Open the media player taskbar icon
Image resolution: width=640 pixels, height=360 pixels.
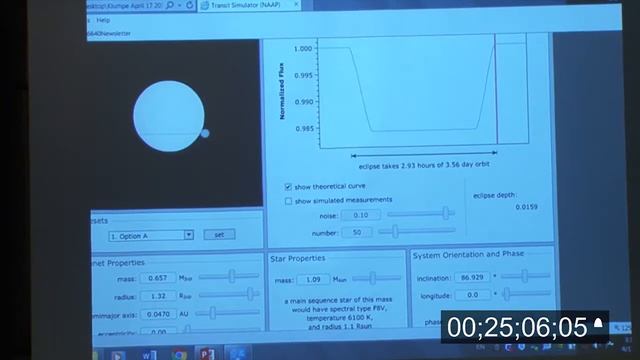(x=118, y=356)
